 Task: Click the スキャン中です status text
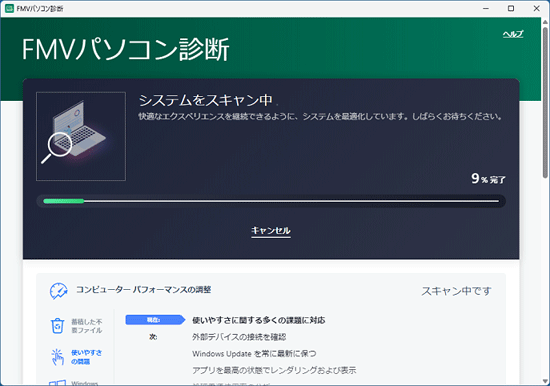click(456, 291)
